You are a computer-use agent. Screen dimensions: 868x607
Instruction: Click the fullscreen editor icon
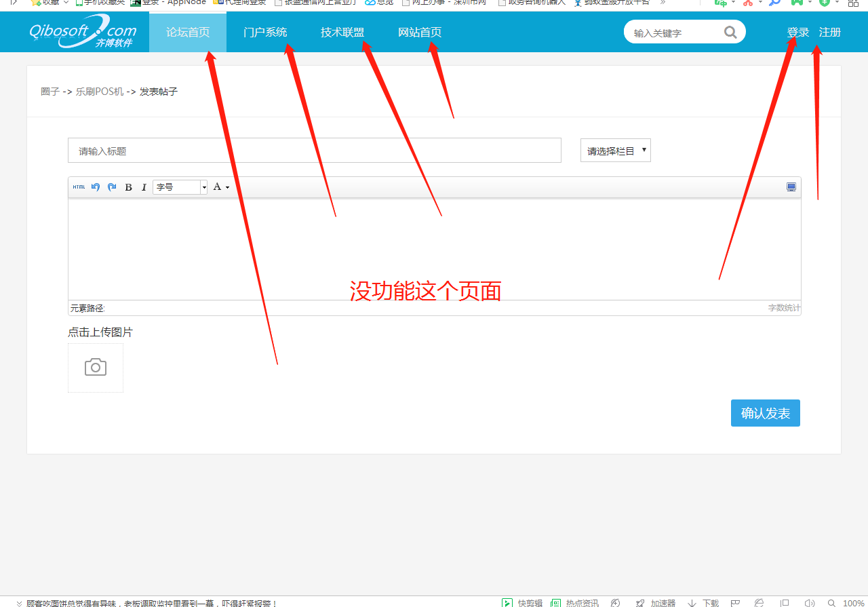pos(791,187)
